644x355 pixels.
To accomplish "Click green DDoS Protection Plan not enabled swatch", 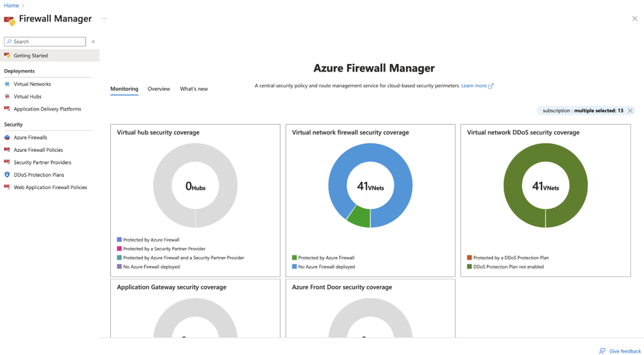I will pos(469,267).
